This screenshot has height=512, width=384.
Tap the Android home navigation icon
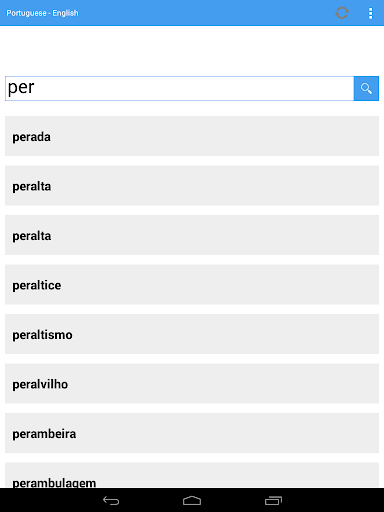click(192, 500)
